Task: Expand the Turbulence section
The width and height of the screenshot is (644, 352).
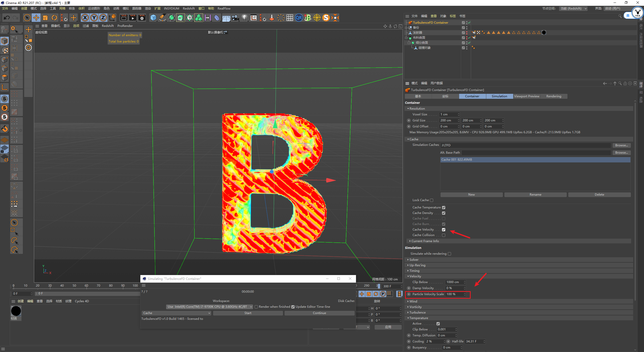Action: (417, 312)
